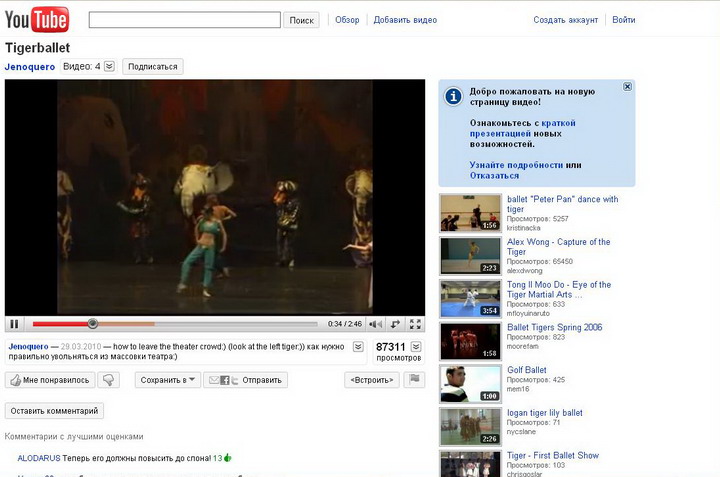720x477 pixels.
Task: Flag this video with the flag icon
Action: pos(415,380)
